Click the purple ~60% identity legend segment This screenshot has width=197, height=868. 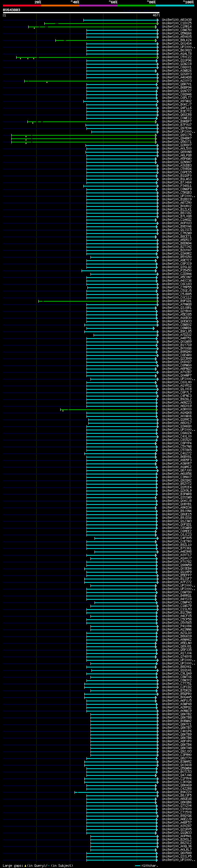point(99,6)
